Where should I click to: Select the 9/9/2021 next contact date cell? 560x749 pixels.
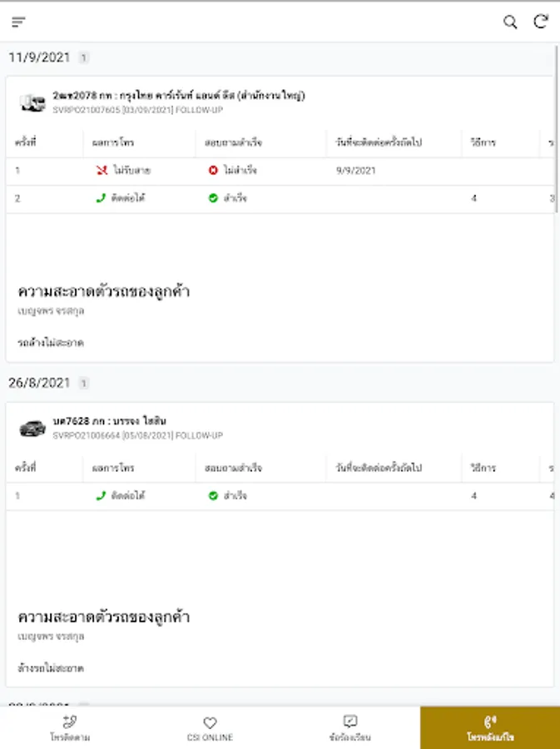click(x=355, y=171)
